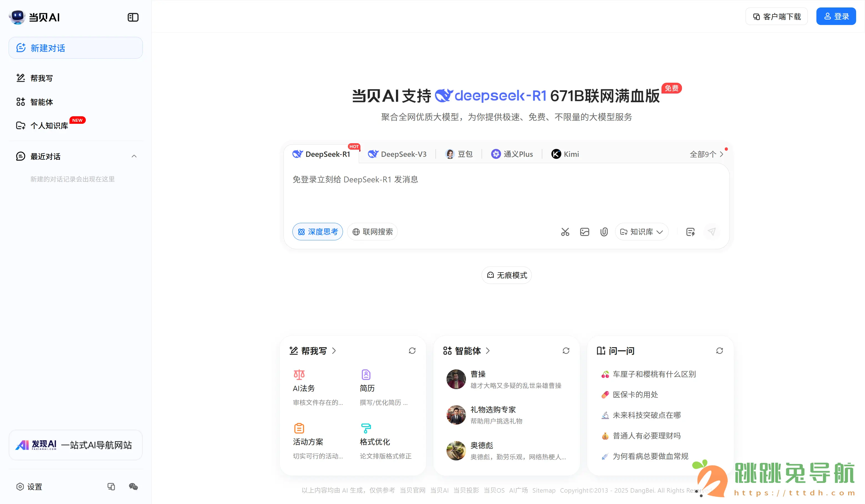Screen dimensions: 865x504
Task: Select the 奥德彪 agent avatar
Action: point(456,450)
